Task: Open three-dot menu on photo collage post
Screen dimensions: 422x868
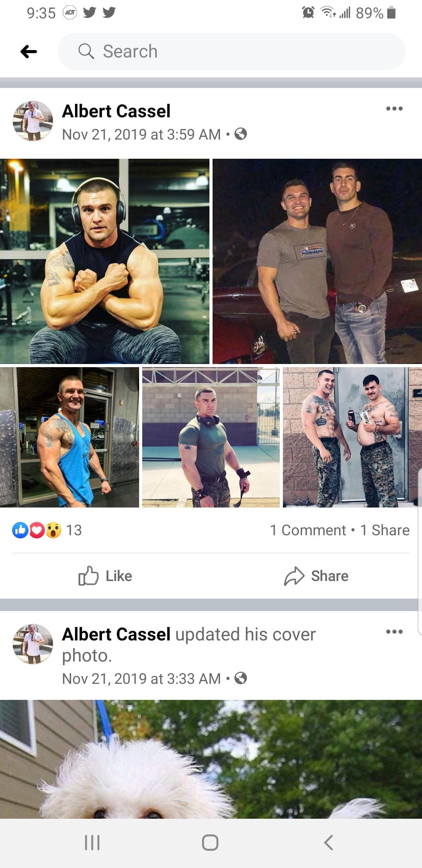Action: 394,109
